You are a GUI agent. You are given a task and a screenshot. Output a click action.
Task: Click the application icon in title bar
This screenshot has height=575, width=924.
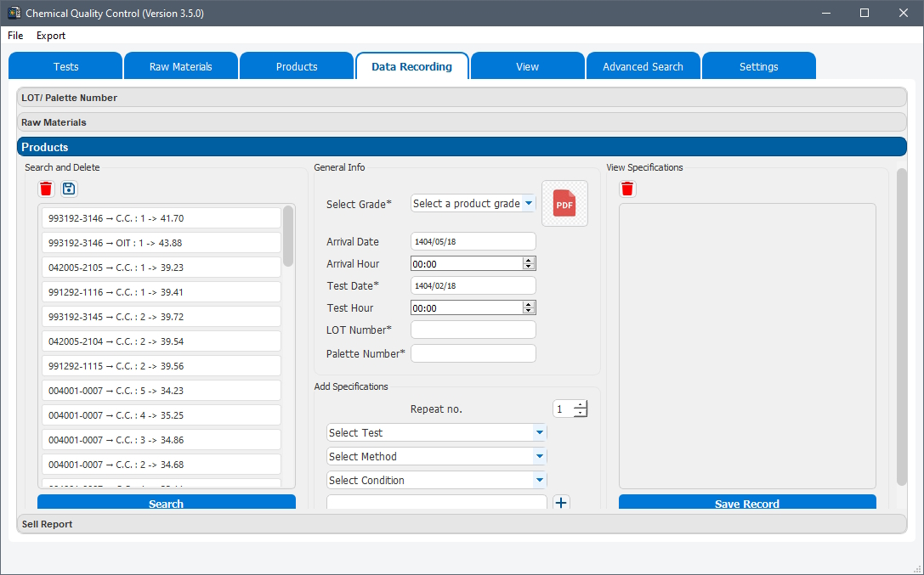[14, 13]
